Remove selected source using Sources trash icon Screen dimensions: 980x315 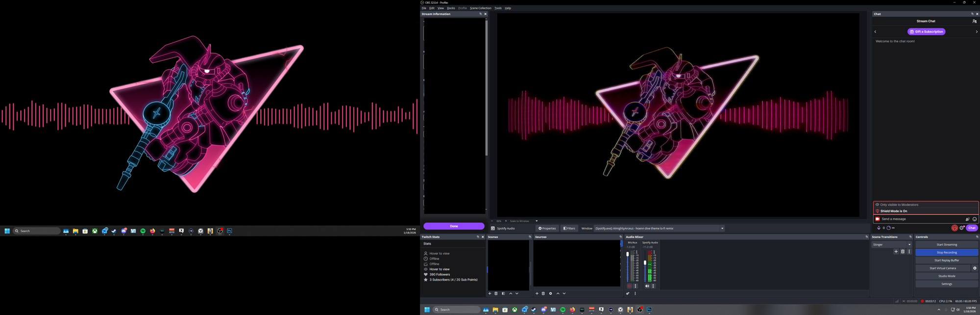tap(543, 293)
